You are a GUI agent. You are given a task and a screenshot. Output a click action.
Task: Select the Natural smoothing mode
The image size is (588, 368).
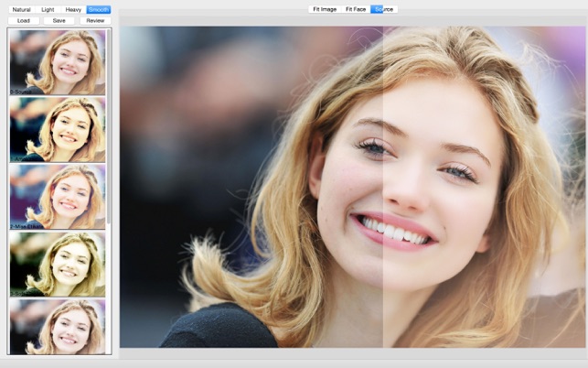(21, 9)
